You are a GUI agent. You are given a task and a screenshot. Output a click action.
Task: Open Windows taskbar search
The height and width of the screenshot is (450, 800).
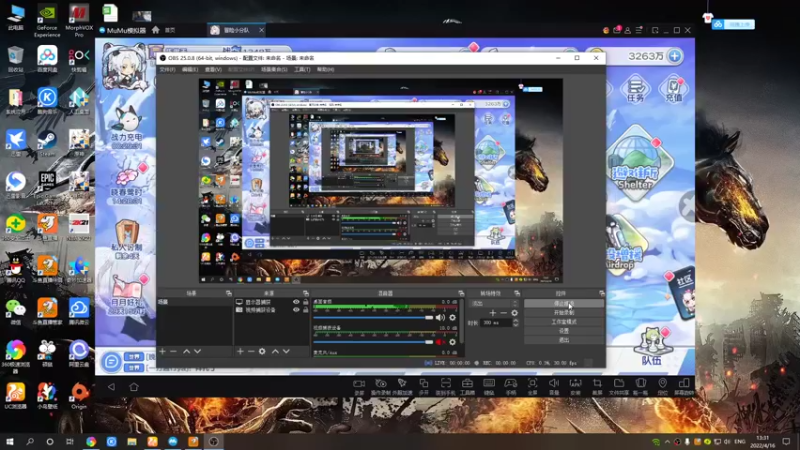[x=30, y=441]
